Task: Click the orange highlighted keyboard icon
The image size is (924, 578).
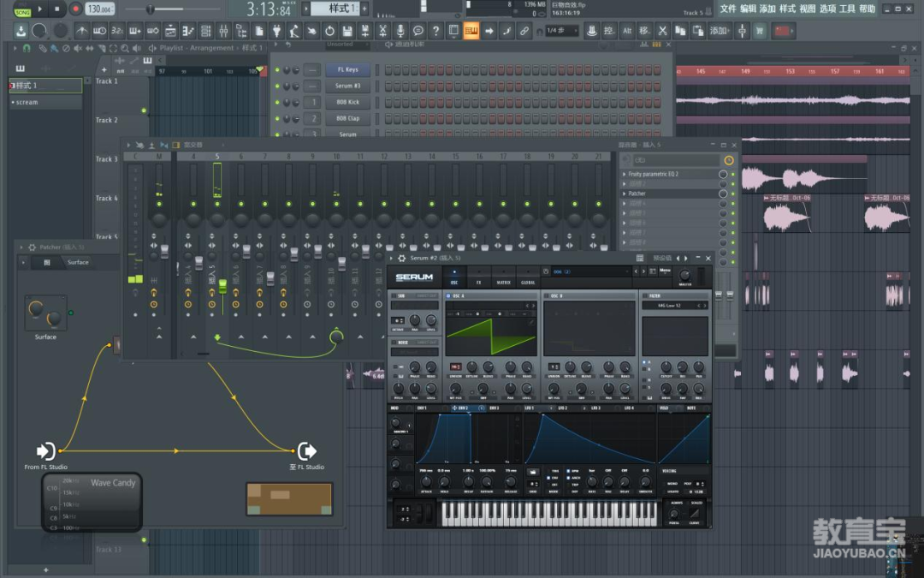Action: point(471,31)
